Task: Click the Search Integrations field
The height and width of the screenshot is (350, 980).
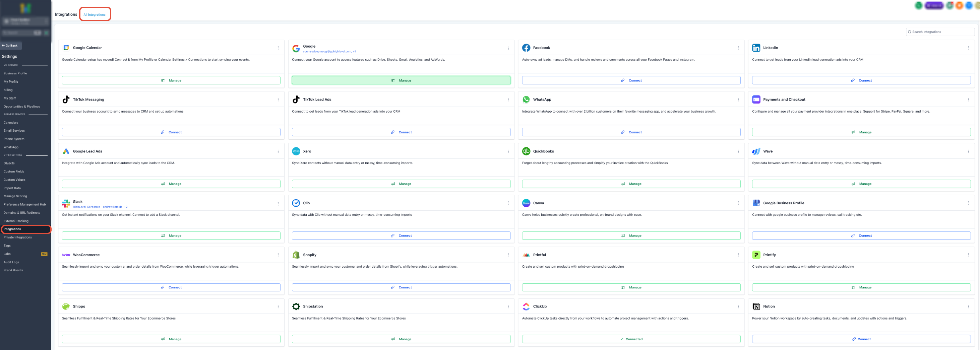Action: 940,32
